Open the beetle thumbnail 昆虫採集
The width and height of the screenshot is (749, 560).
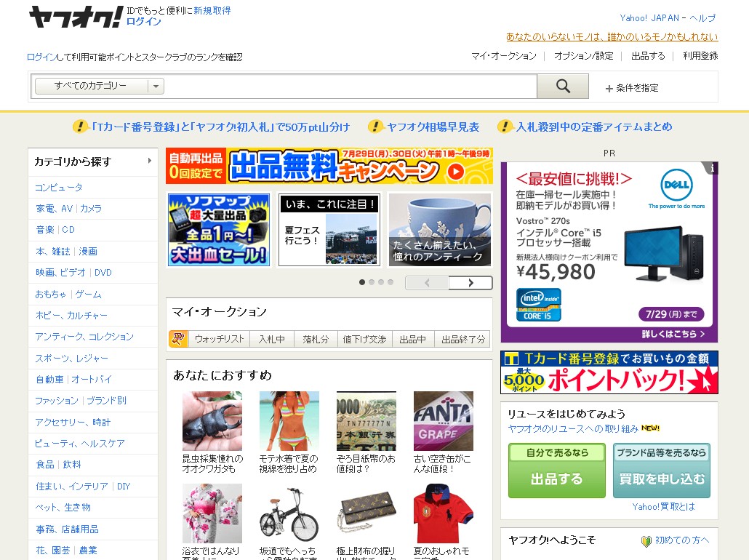[212, 421]
